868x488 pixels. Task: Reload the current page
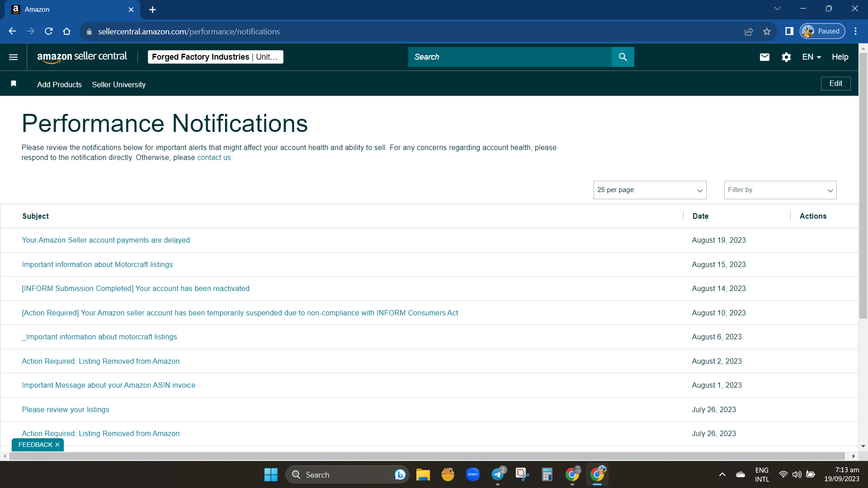click(x=48, y=31)
